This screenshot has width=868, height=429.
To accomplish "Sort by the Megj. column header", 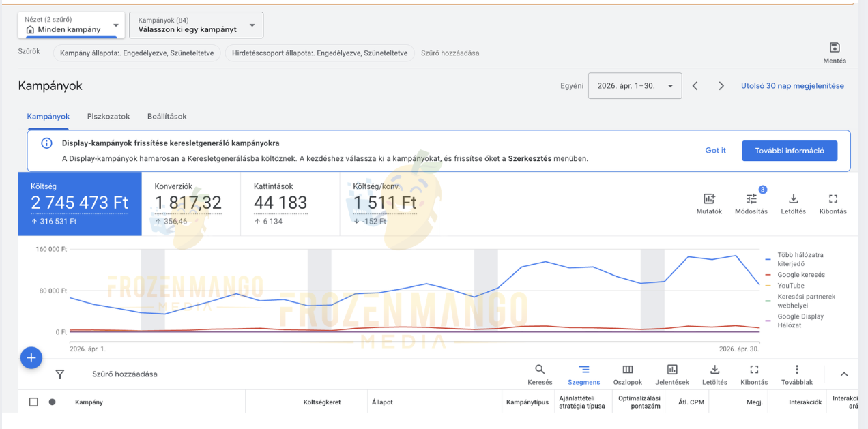I will click(x=754, y=402).
